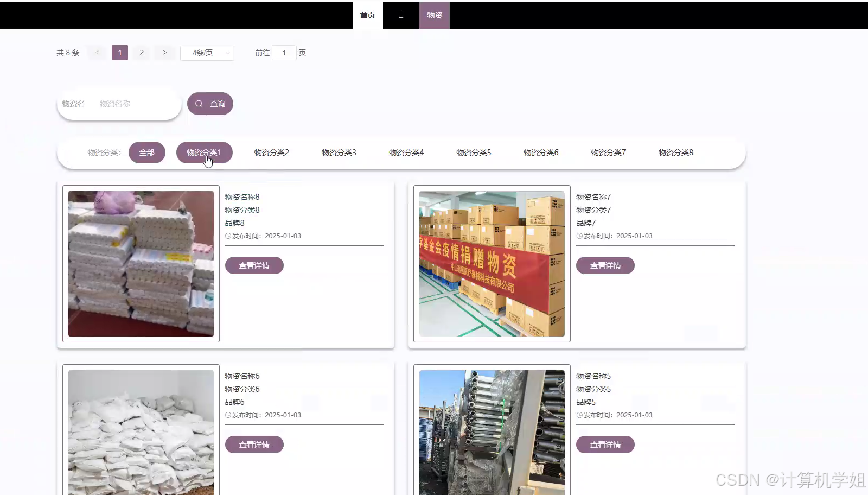Click 物资分类5 label inside the fourth card
The width and height of the screenshot is (868, 495).
coord(593,389)
